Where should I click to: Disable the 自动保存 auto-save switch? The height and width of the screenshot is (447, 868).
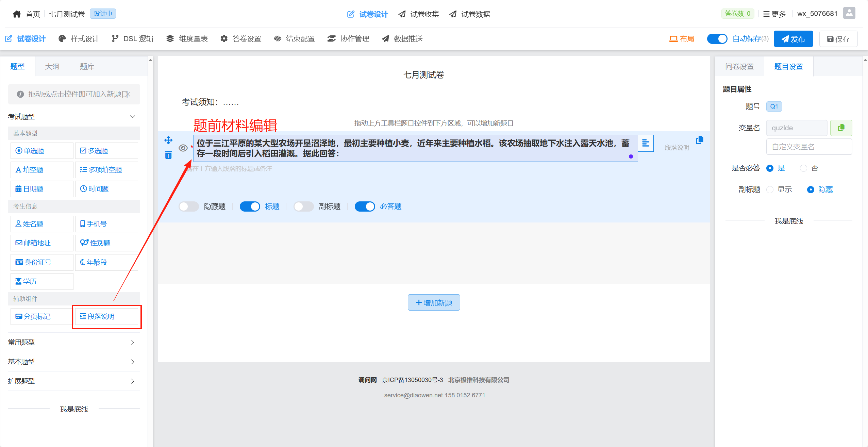pyautogui.click(x=717, y=39)
